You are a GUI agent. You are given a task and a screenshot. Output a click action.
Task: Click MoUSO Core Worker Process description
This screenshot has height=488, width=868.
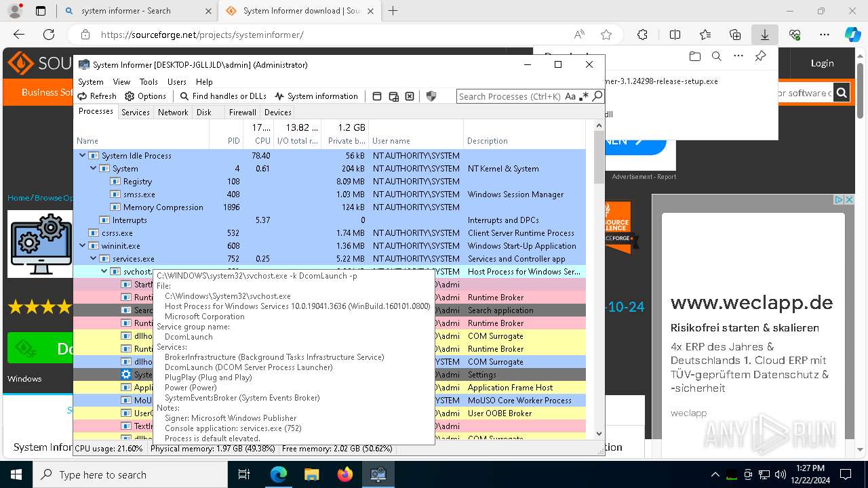[519, 400]
